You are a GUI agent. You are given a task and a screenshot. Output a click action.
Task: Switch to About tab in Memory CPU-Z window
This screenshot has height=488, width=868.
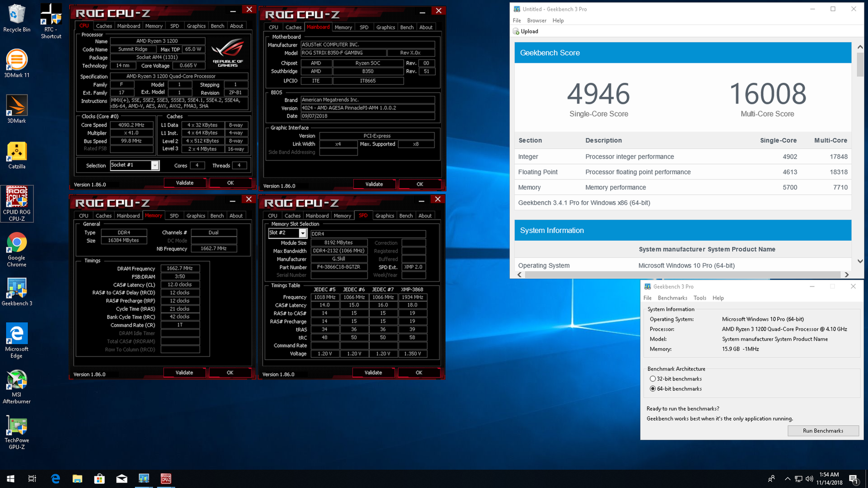pyautogui.click(x=236, y=216)
